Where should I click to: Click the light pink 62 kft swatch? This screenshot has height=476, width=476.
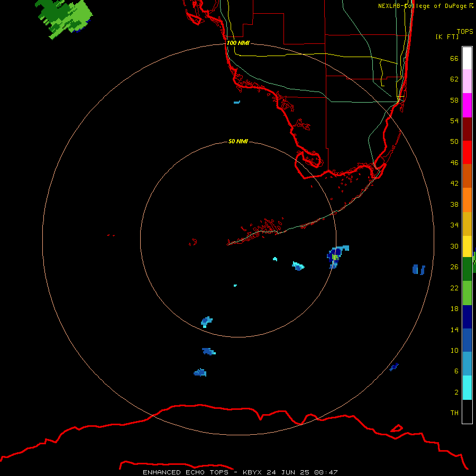click(x=467, y=81)
